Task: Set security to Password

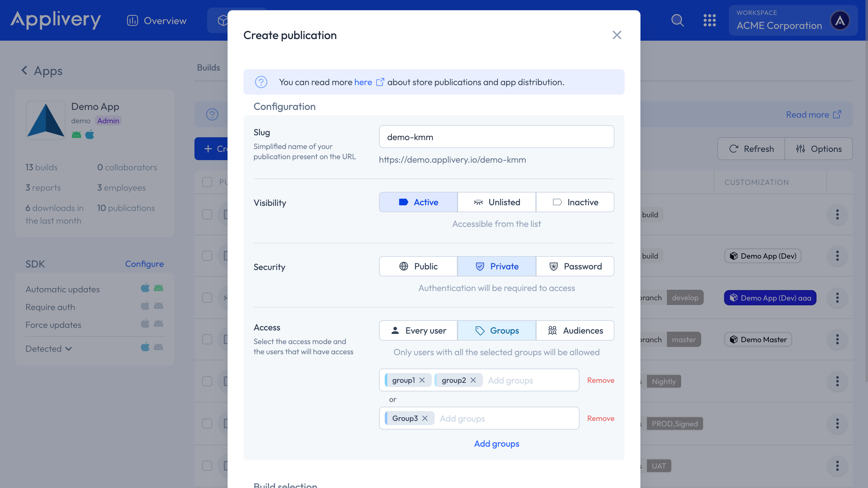Action: pyautogui.click(x=575, y=266)
